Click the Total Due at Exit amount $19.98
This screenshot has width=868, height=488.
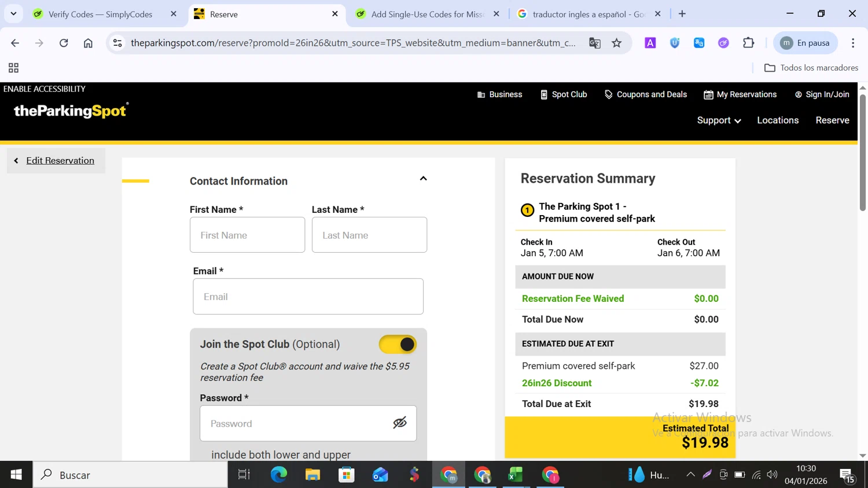(704, 404)
